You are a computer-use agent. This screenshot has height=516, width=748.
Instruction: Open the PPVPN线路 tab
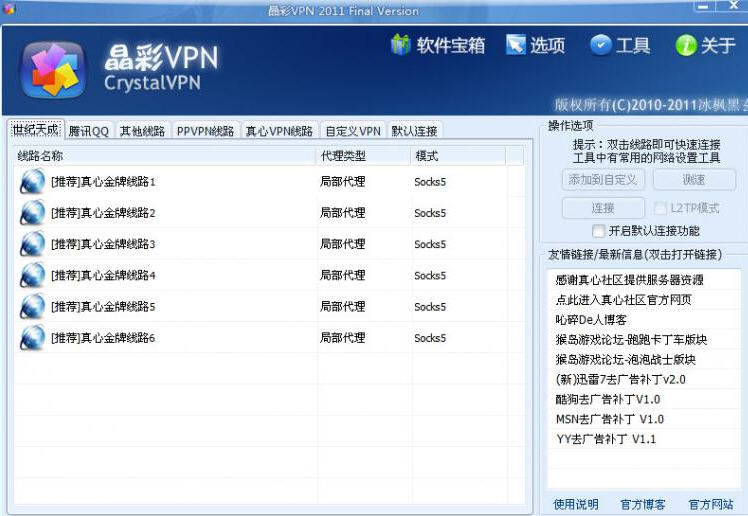coord(205,131)
